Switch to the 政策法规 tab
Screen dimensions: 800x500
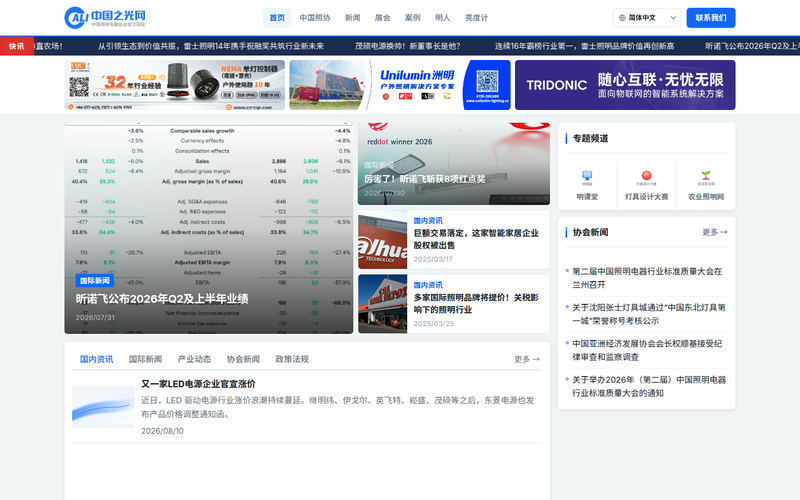[x=292, y=359]
